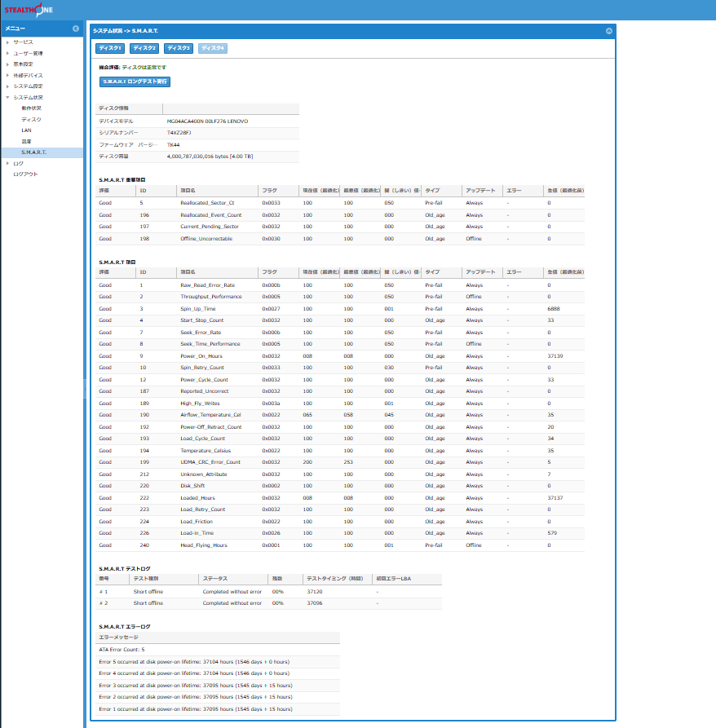
Task: Switch to the ディスク4 tab
Action: click(213, 48)
